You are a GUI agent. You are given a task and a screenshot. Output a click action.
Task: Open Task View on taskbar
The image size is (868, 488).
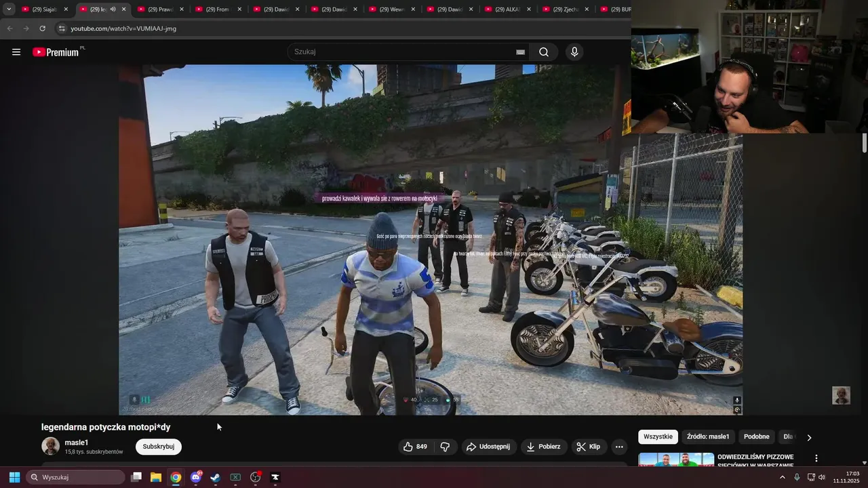coord(136,477)
